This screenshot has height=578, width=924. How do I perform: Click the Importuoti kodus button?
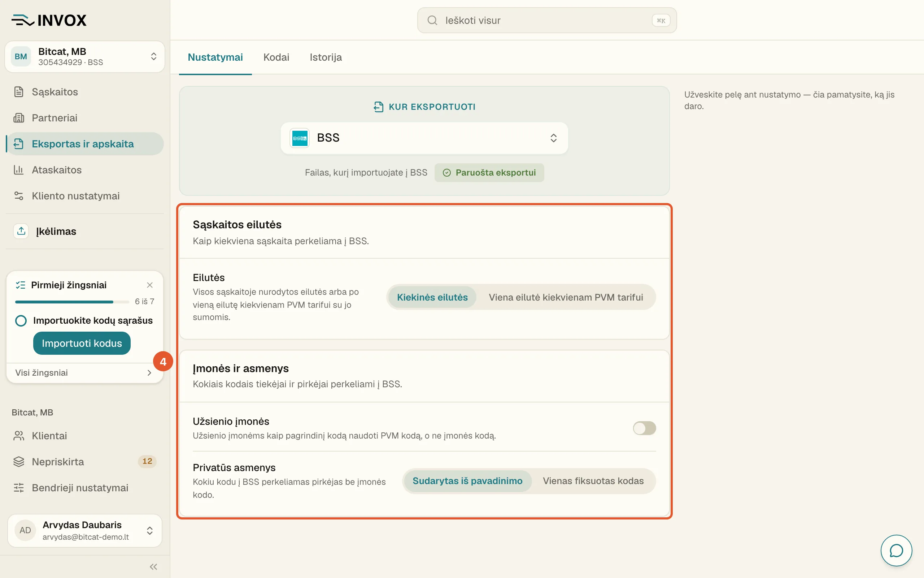pyautogui.click(x=82, y=343)
